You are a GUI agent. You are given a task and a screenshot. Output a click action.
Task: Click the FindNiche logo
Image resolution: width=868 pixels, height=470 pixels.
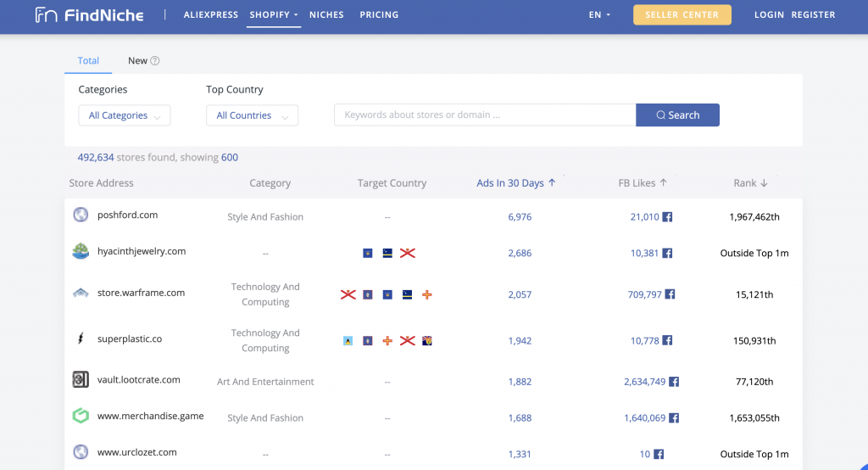pyautogui.click(x=90, y=15)
